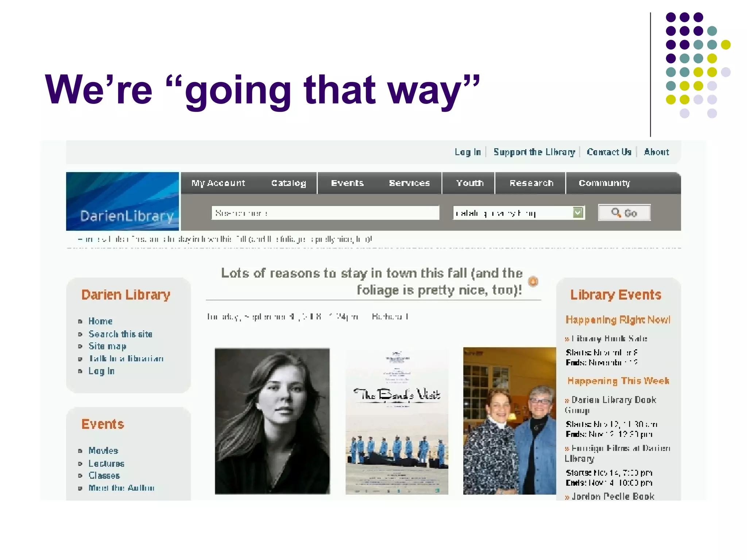Open the About link in the top bar
The image size is (747, 560).
pos(656,152)
